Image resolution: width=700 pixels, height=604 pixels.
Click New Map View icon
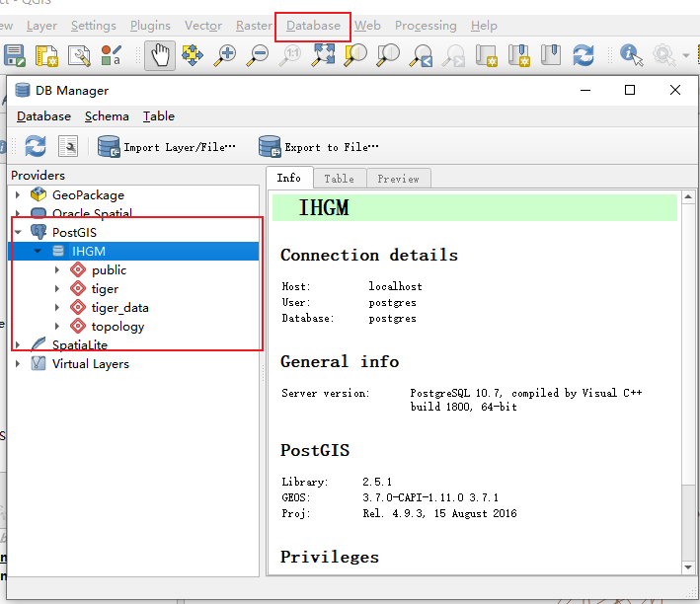click(x=486, y=55)
